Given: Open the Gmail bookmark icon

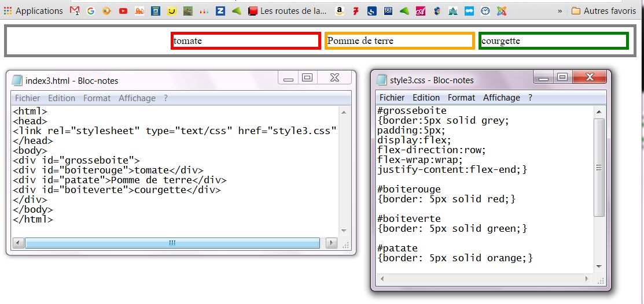Looking at the screenshot, I should (75, 10).
